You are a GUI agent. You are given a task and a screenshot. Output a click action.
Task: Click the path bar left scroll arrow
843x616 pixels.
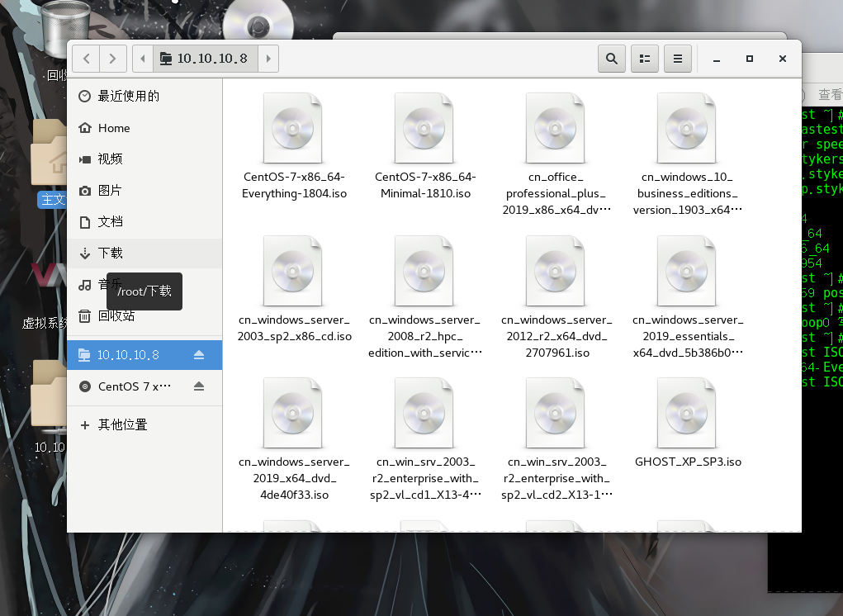[143, 59]
